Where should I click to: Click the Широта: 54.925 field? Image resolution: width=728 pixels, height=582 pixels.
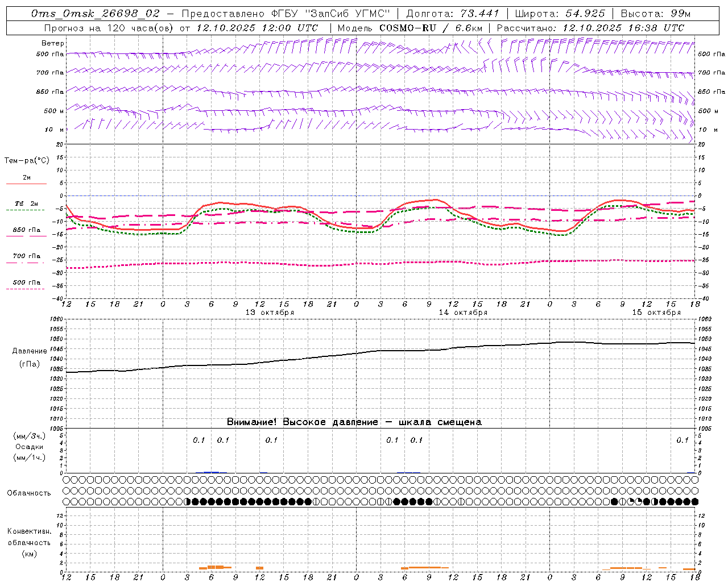pyautogui.click(x=560, y=14)
